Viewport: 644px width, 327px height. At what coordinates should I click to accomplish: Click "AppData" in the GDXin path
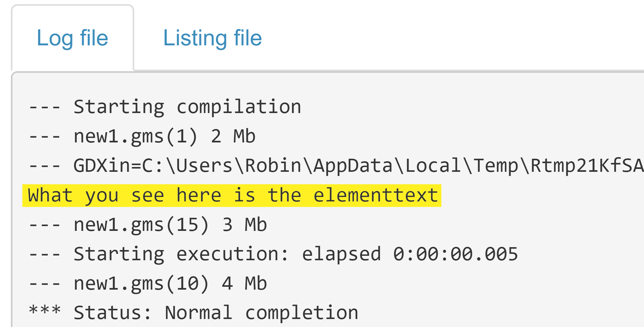(353, 166)
